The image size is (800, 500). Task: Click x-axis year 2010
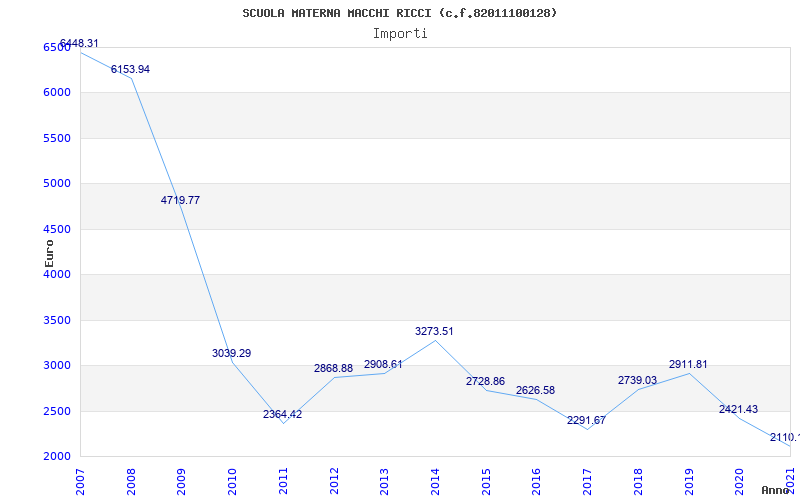tap(232, 481)
